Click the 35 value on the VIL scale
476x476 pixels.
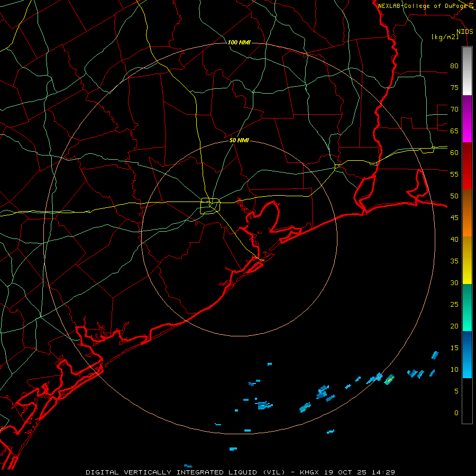click(454, 261)
